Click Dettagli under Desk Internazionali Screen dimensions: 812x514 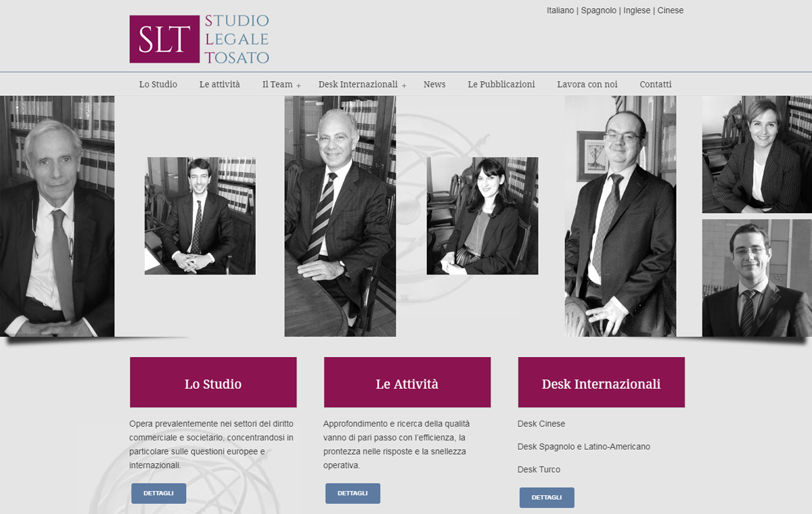pyautogui.click(x=547, y=498)
